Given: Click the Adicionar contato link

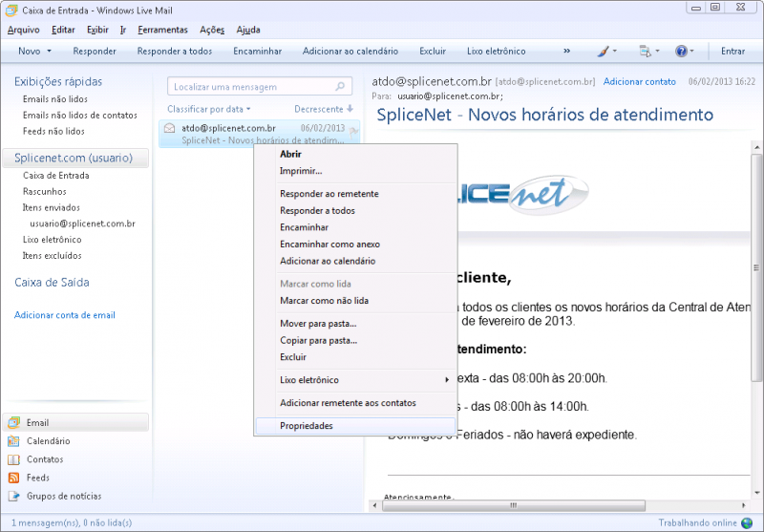Looking at the screenshot, I should pyautogui.click(x=639, y=82).
